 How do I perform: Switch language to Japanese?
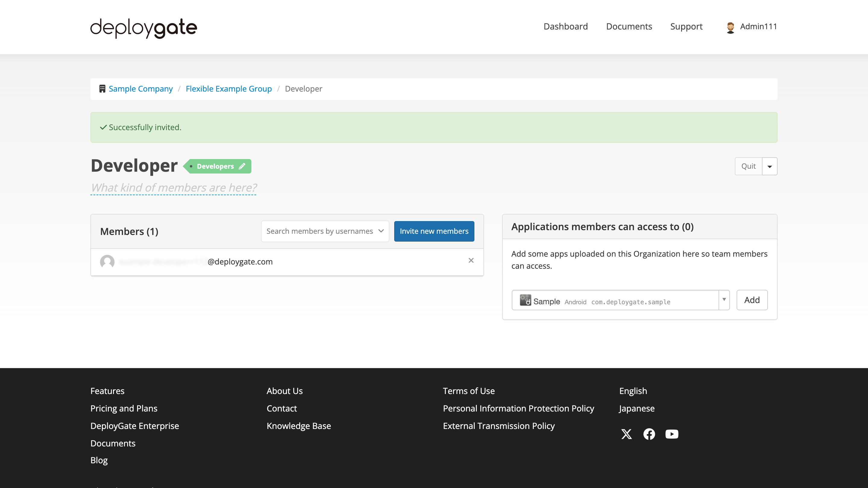click(x=636, y=408)
